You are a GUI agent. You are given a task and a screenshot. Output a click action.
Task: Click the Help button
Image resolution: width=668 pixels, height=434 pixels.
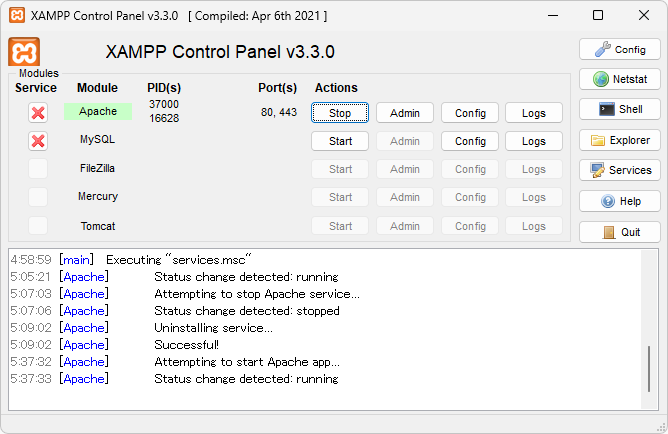point(619,201)
